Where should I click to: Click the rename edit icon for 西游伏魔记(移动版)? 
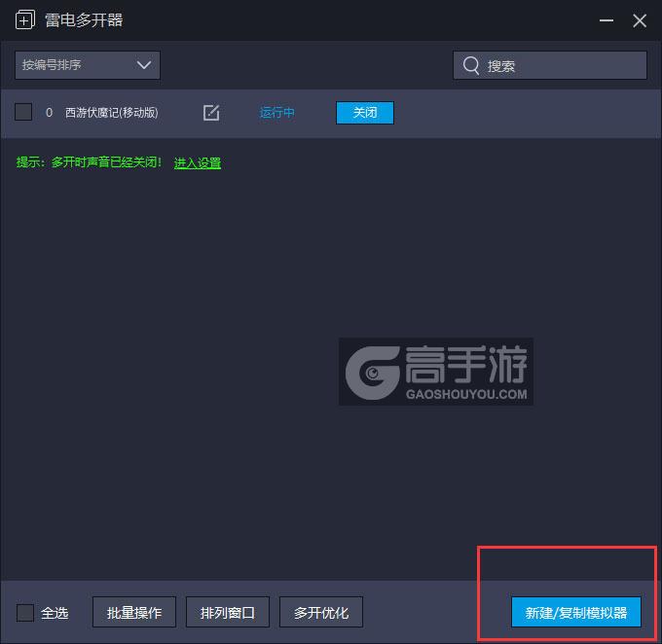tap(211, 113)
